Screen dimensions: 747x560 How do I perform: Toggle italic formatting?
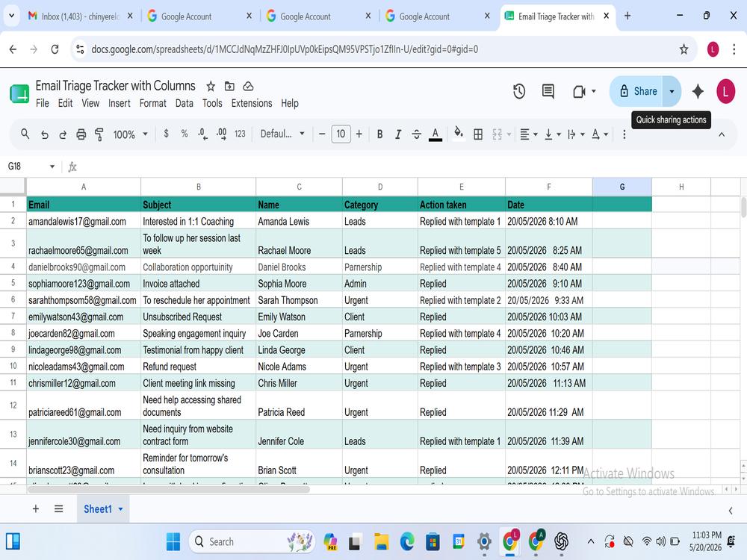pos(398,134)
